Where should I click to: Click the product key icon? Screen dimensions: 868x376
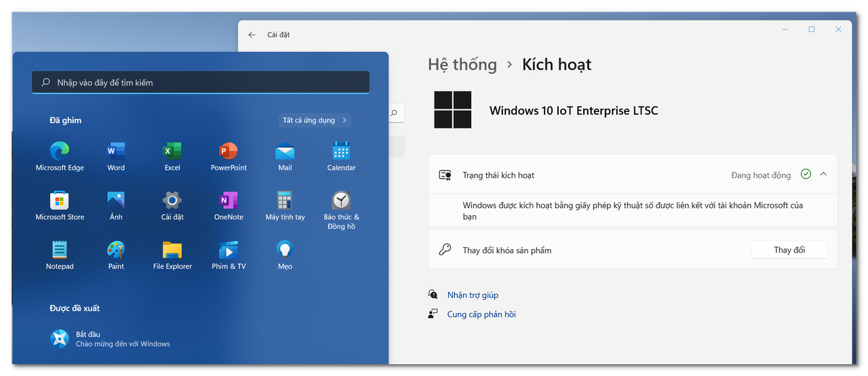click(445, 250)
